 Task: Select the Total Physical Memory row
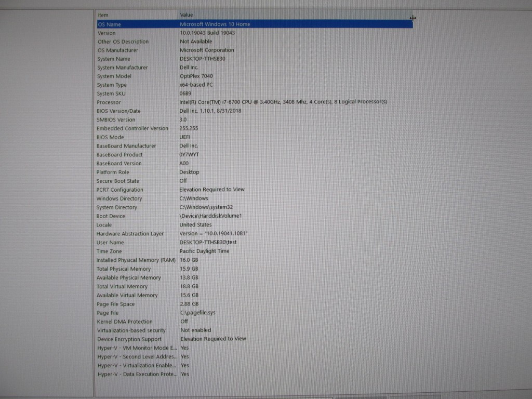click(255, 269)
